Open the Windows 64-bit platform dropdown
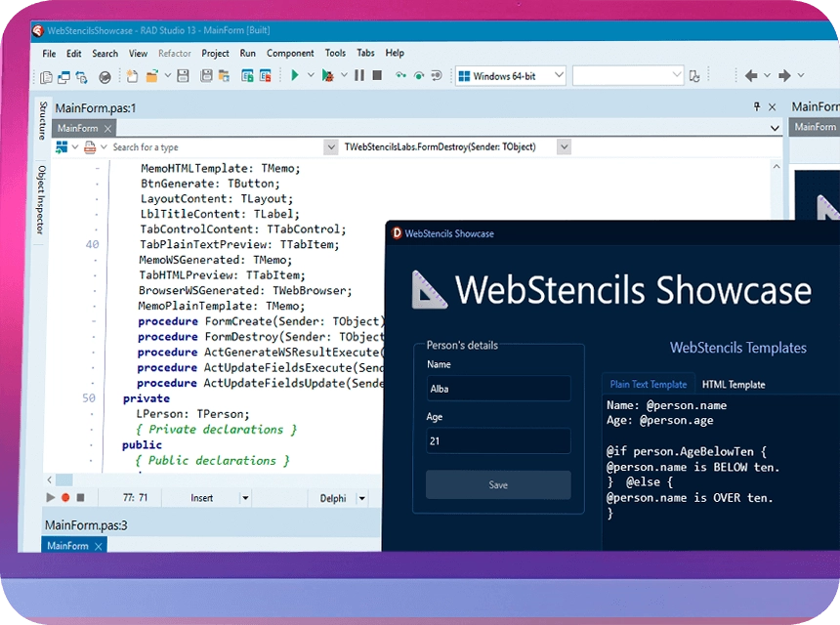 click(511, 75)
